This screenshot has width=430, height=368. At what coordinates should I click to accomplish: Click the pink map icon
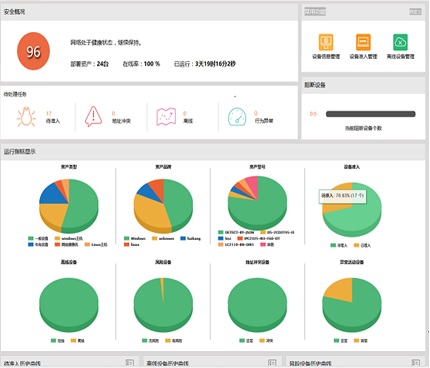(166, 117)
